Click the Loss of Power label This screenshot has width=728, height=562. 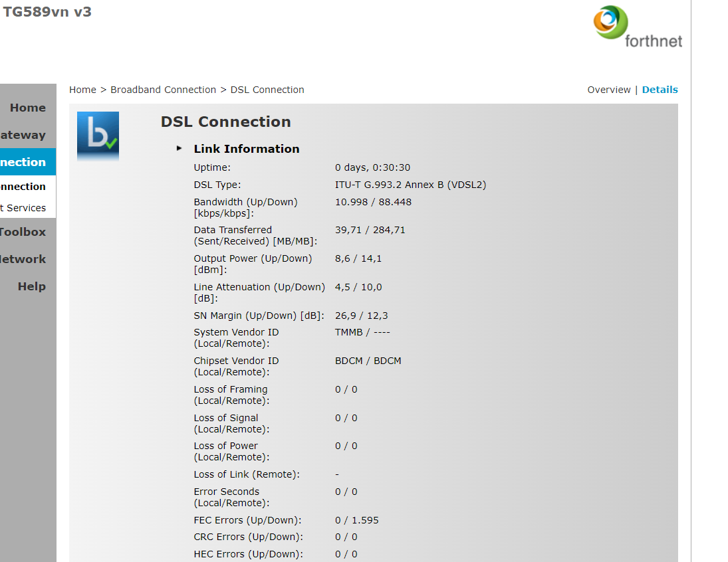(x=231, y=451)
